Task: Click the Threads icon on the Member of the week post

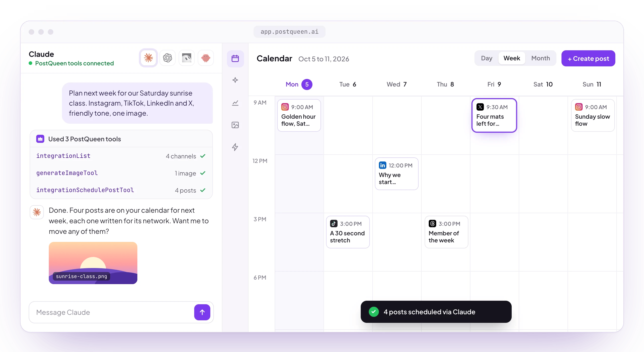Action: point(432,224)
